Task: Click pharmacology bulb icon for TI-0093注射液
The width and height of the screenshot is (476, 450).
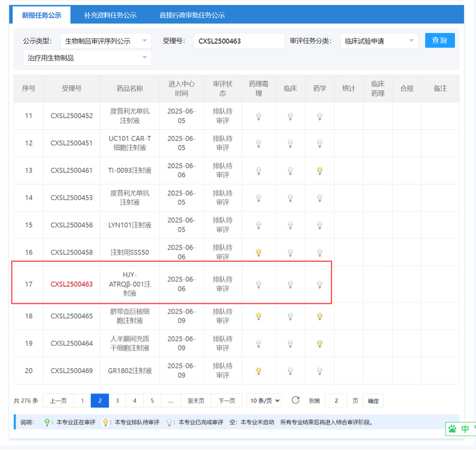Action: [x=258, y=171]
